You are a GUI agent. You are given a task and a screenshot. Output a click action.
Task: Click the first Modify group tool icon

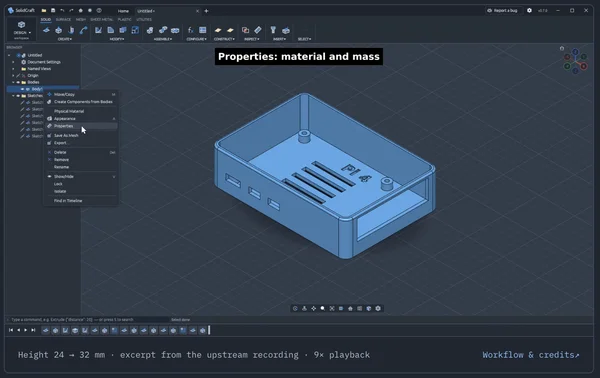pyautogui.click(x=98, y=30)
